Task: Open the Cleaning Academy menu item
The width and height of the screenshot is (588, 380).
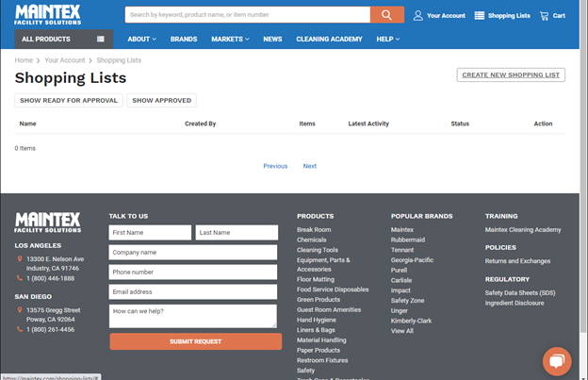Action: (x=329, y=39)
